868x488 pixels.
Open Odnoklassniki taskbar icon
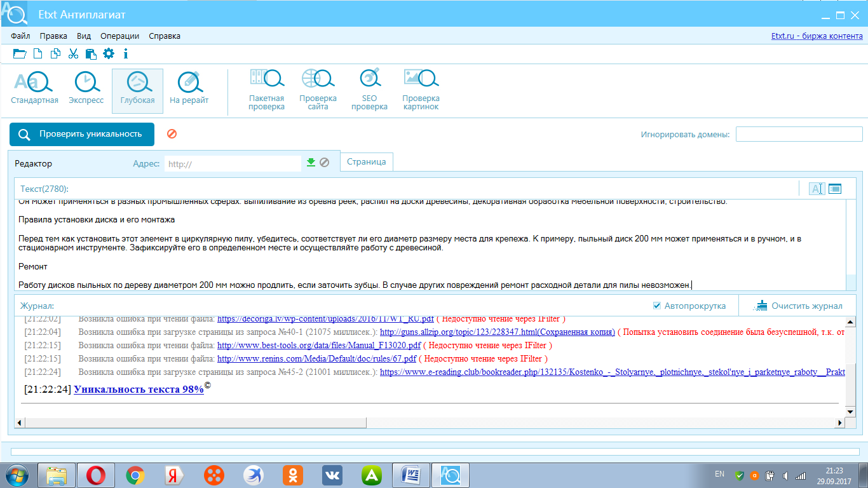[x=293, y=475]
